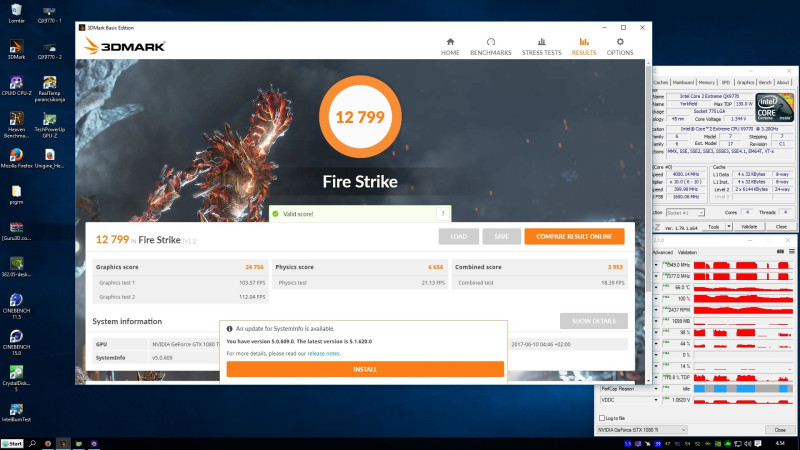
Task: Expand the dropdown beside the TDP sensor
Action: pos(656,378)
